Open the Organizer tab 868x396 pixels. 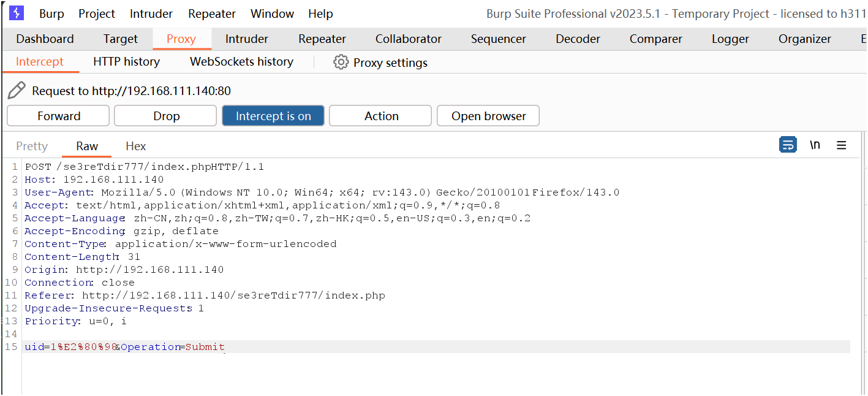[805, 39]
